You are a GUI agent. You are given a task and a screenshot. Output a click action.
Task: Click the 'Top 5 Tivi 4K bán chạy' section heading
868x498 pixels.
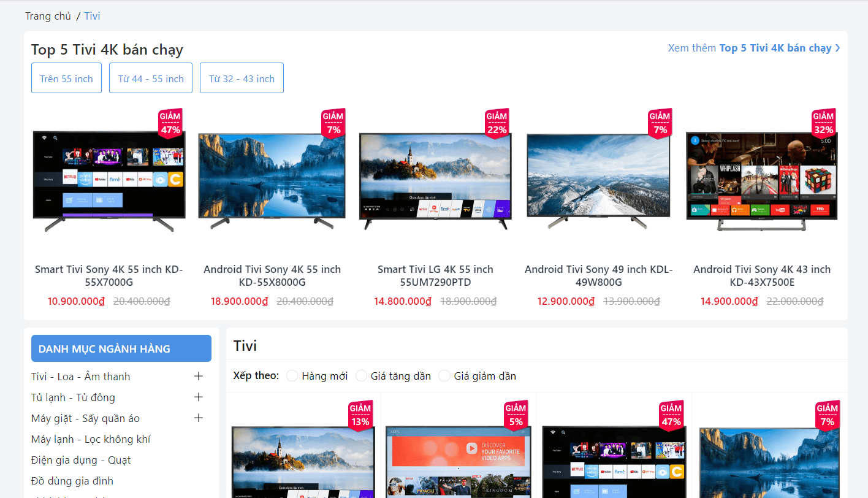tap(107, 50)
